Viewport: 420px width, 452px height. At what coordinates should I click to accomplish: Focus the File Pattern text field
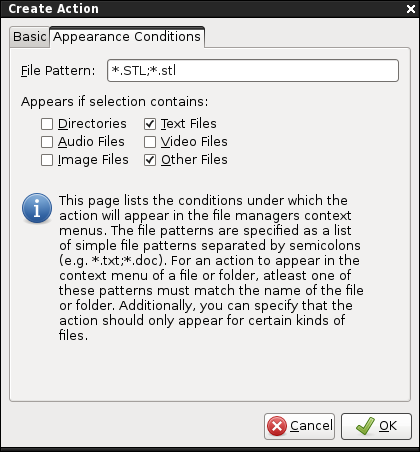point(253,71)
